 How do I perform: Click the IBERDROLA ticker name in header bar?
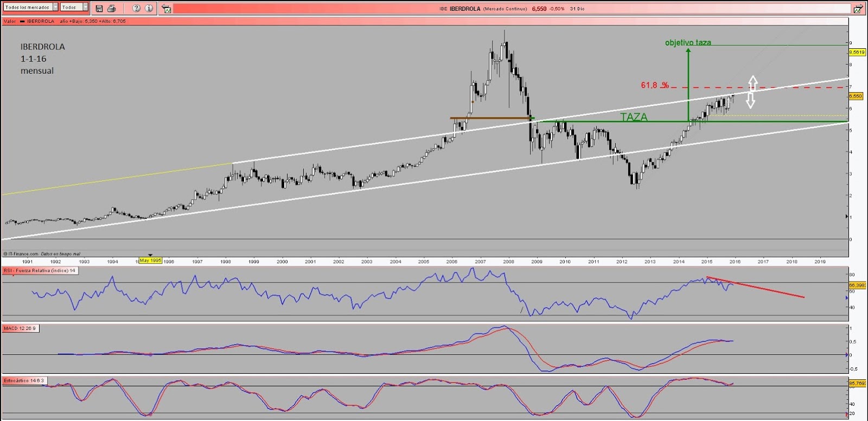pos(465,9)
